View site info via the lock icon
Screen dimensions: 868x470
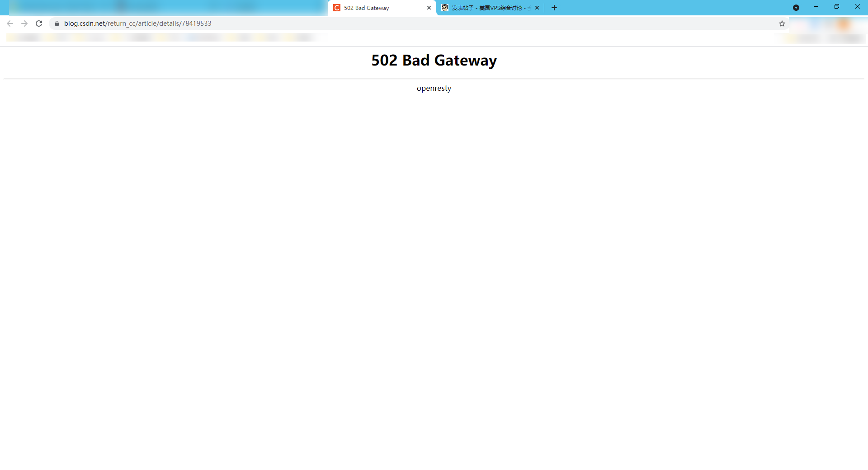57,23
